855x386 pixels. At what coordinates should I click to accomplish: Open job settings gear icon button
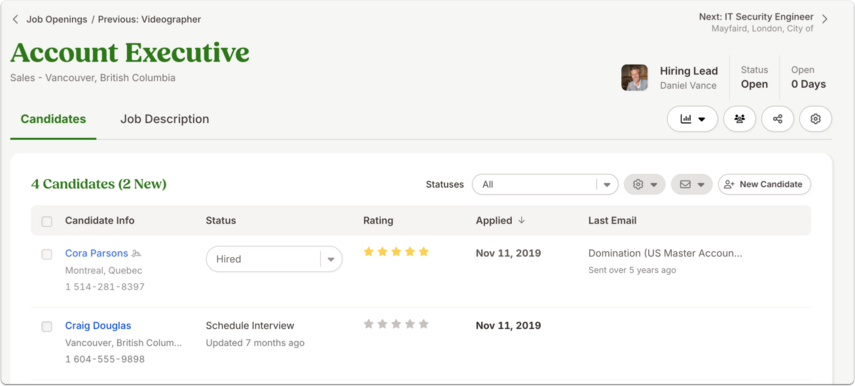pyautogui.click(x=815, y=119)
